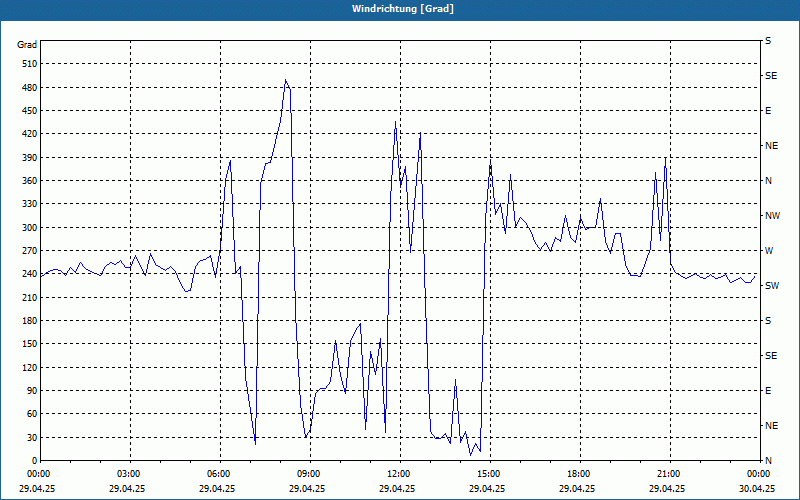This screenshot has height=500, width=800.
Task: Click the SE compass label at 480 gridline
Action: click(x=771, y=76)
